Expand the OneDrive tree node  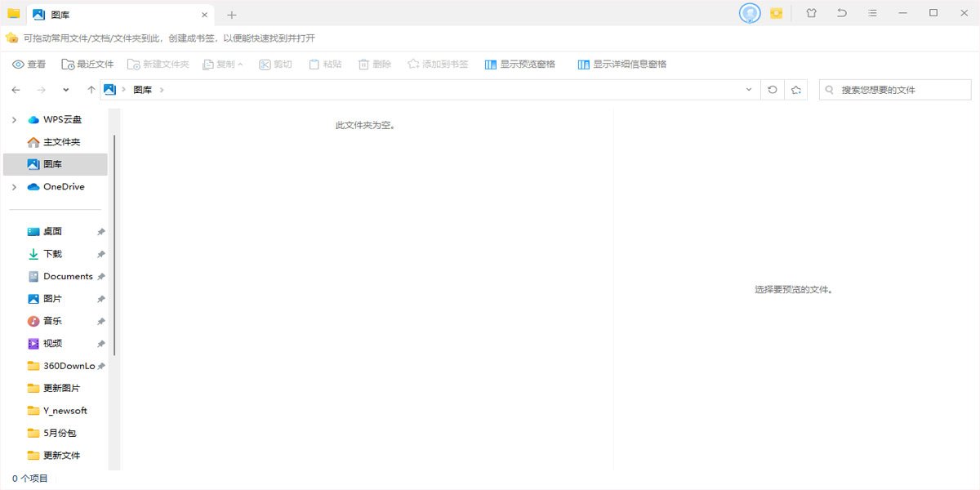(x=14, y=187)
